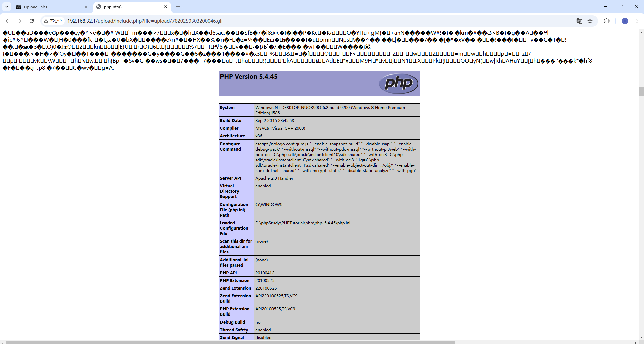644x344 pixels.
Task: Close the phpinfo() tab
Action: (x=166, y=7)
